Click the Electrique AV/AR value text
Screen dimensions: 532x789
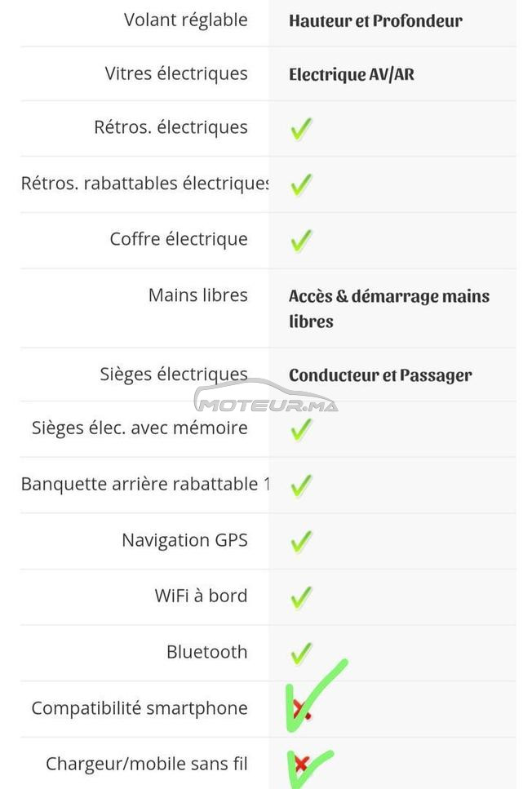point(352,75)
